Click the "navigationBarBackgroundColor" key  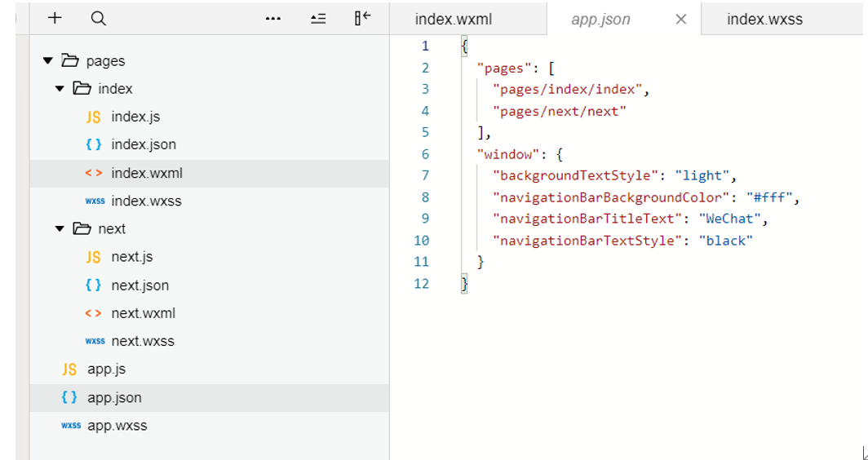pyautogui.click(x=611, y=197)
